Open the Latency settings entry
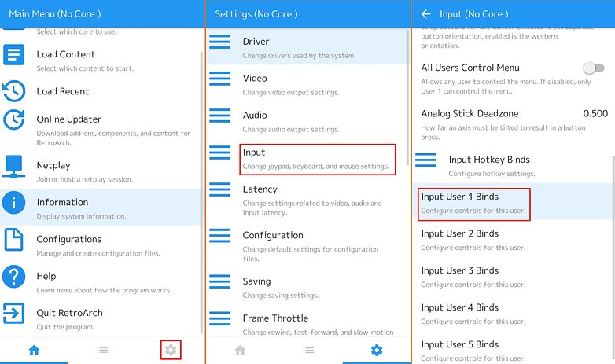The height and width of the screenshot is (364, 615). click(x=307, y=200)
